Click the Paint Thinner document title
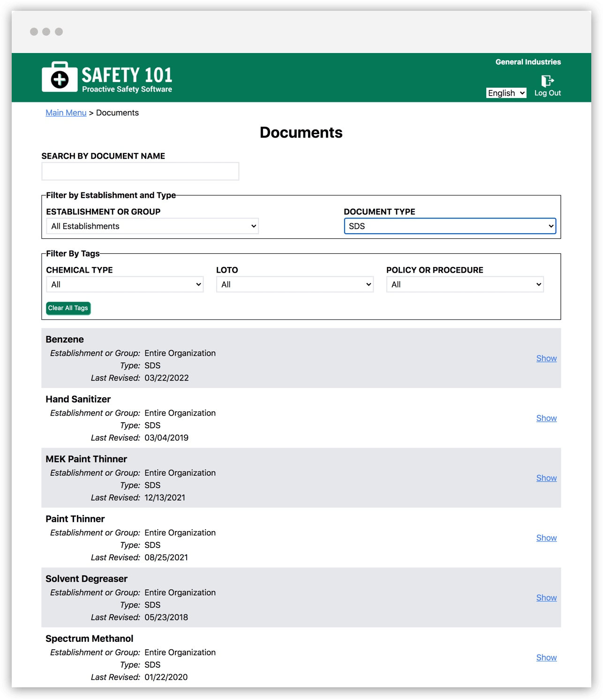This screenshot has height=700, width=603. click(75, 519)
